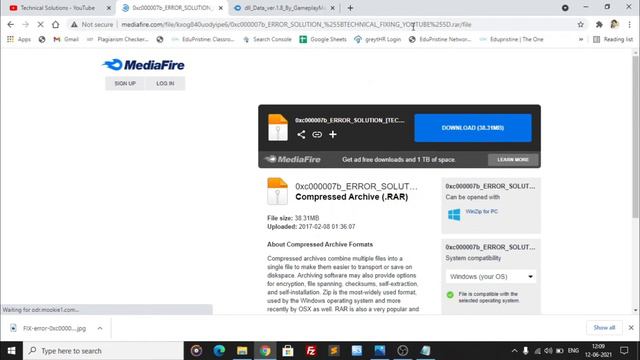The image size is (640, 360).
Task: Open the Windows Start menu
Action: pos(11,351)
